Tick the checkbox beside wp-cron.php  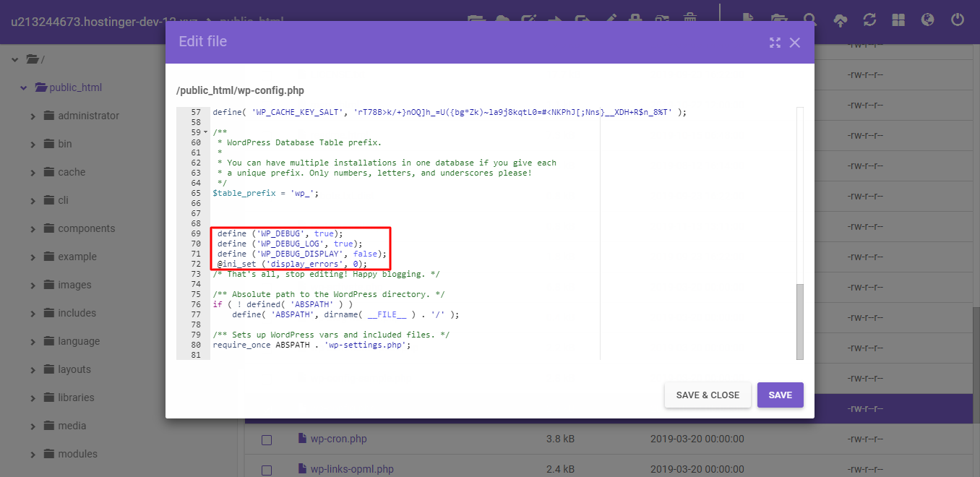coord(266,439)
